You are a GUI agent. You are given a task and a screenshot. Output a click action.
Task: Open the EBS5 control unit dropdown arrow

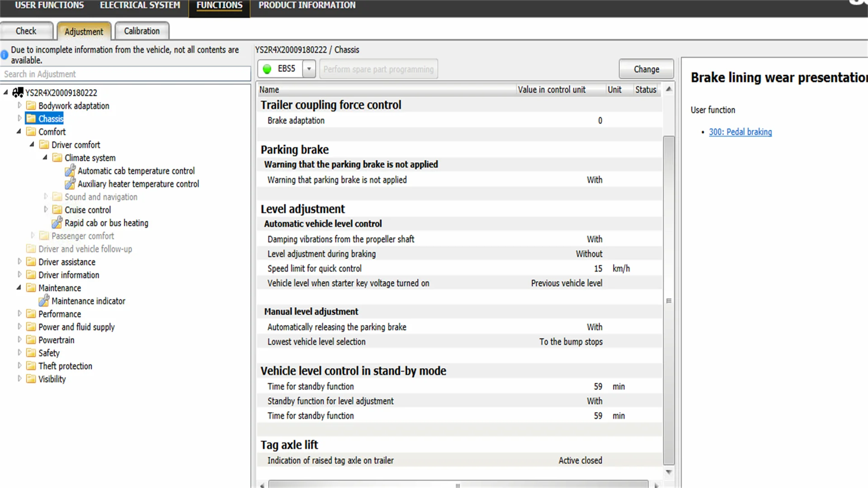click(309, 69)
